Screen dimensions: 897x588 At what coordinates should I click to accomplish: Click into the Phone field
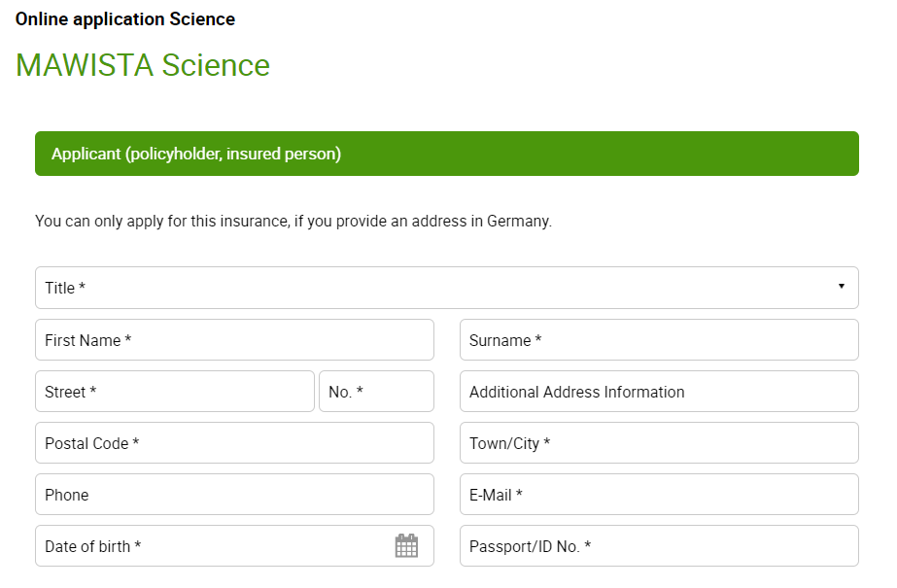[233, 495]
